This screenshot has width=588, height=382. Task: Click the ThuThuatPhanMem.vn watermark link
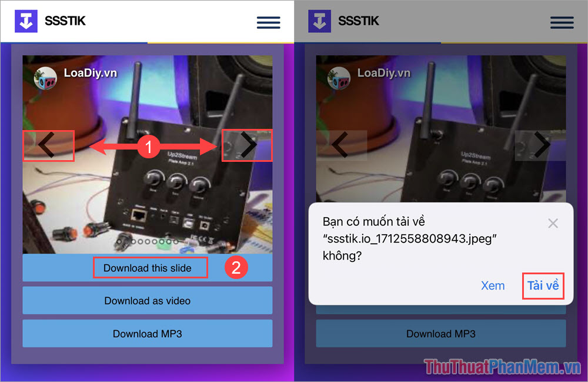[502, 368]
